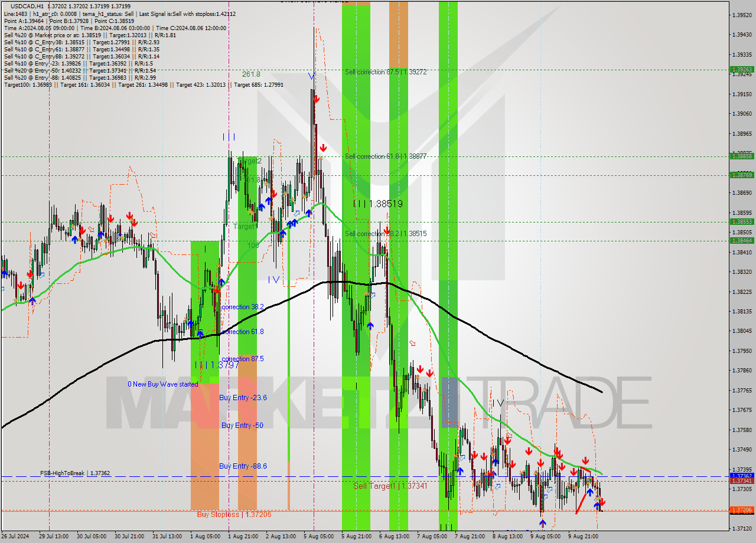Click the '31 Jul 13:00' time axis label
This screenshot has width=756, height=543.
point(167,537)
